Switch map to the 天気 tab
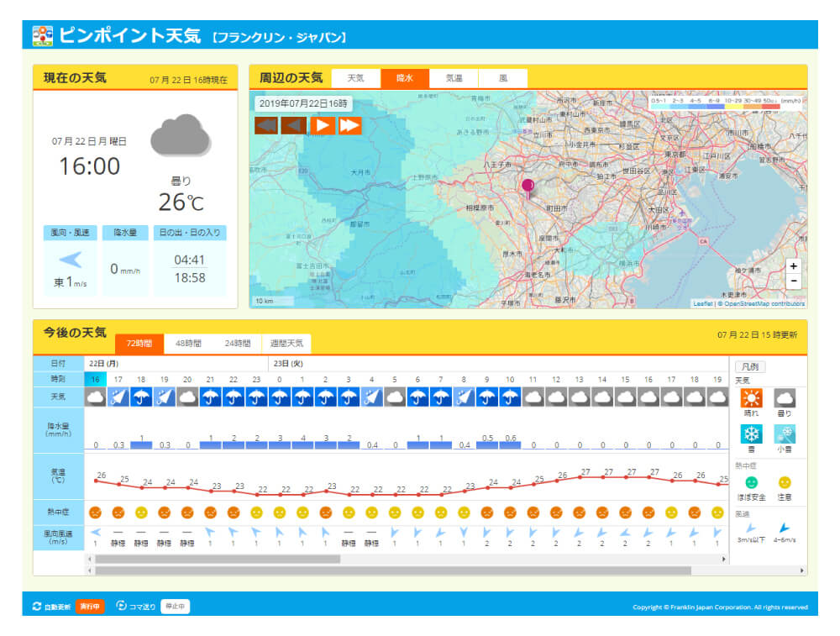Image resolution: width=840 pixels, height=636 pixels. click(356, 78)
